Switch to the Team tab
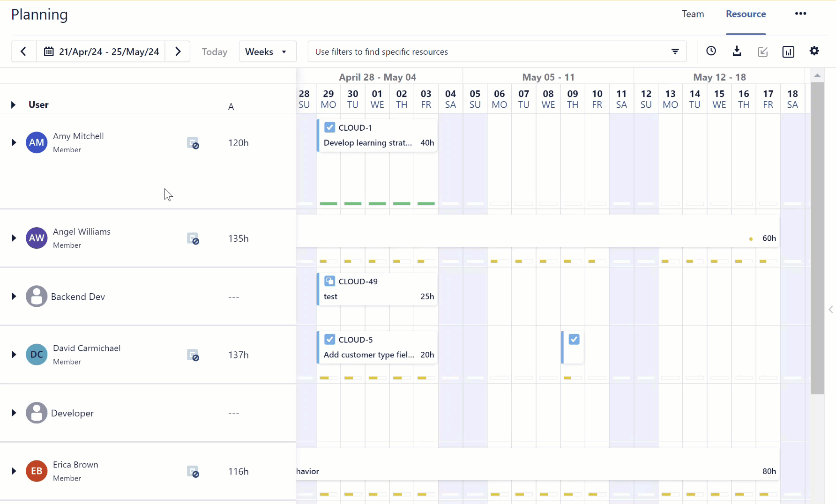The height and width of the screenshot is (504, 836). pyautogui.click(x=693, y=14)
